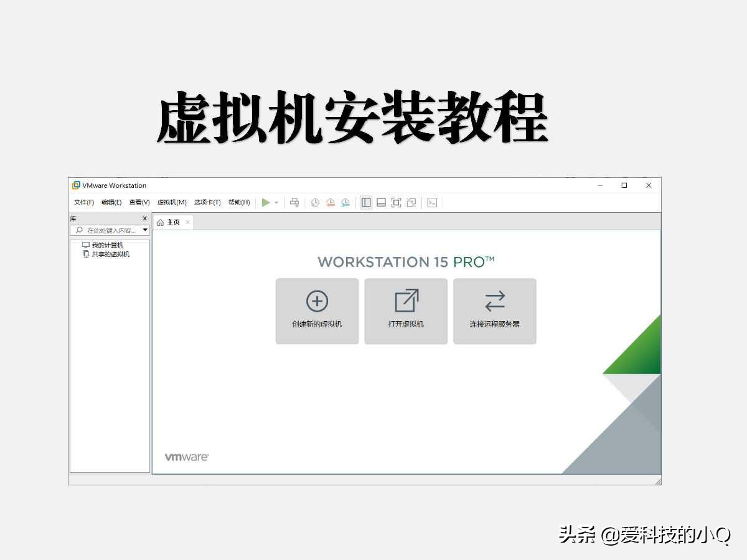Click the Unity mode icon

pos(411,202)
